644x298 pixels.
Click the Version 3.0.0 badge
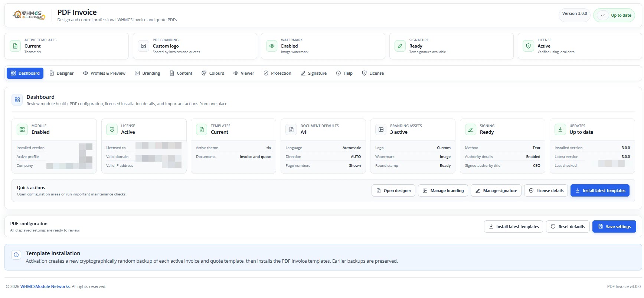click(x=575, y=15)
